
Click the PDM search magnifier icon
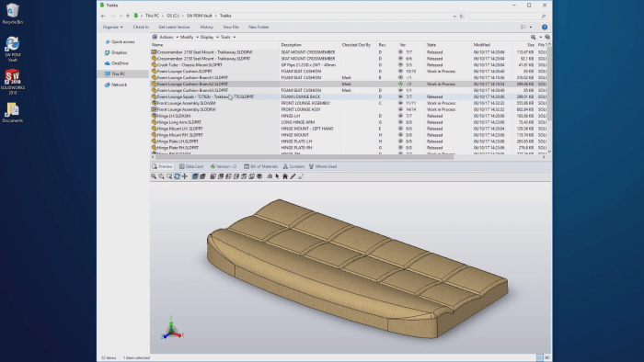533,37
